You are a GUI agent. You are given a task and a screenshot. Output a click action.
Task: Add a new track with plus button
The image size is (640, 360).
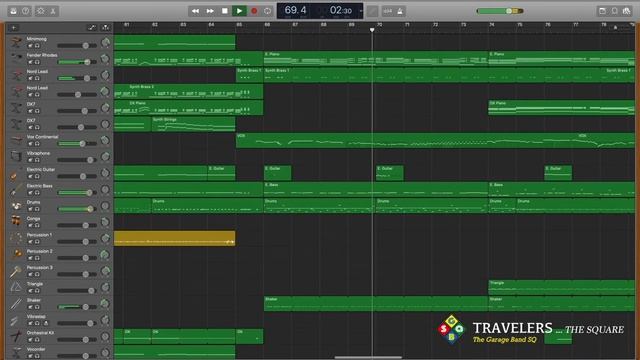[13, 28]
